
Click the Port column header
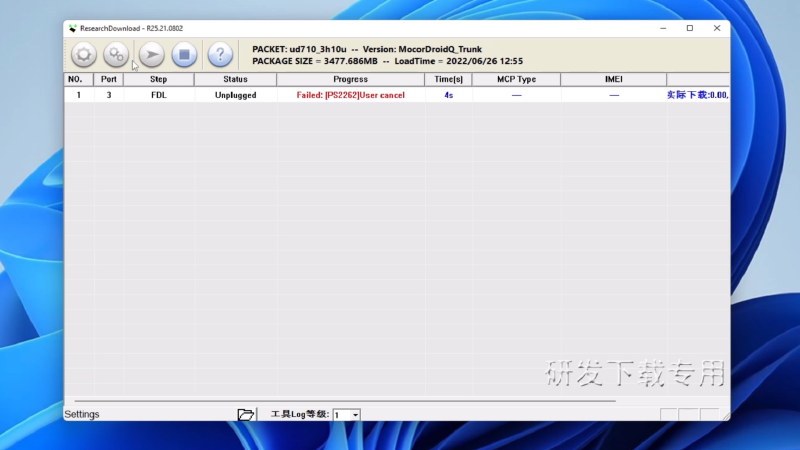(x=109, y=79)
